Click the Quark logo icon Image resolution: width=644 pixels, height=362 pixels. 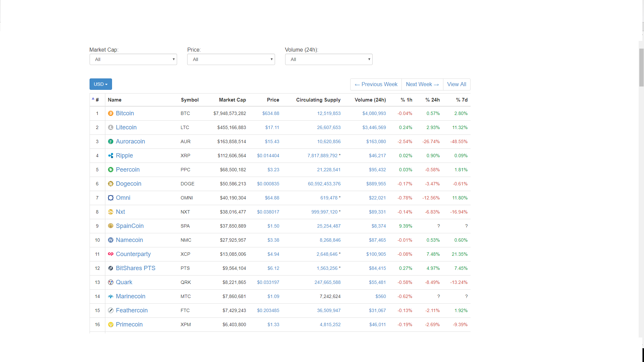pos(111,283)
